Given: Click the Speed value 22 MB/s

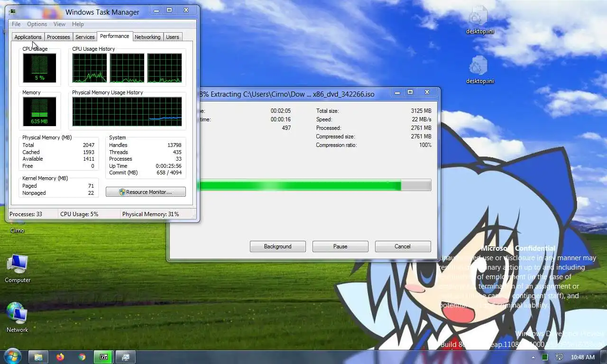Looking at the screenshot, I should pos(422,119).
